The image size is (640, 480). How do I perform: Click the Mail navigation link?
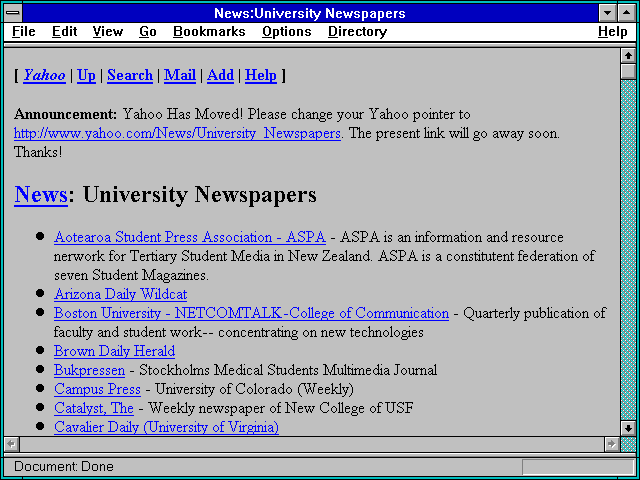[x=180, y=76]
